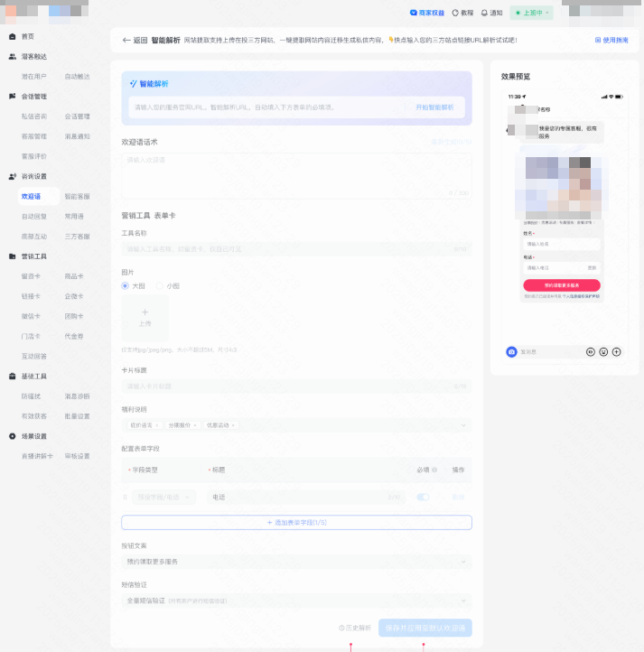Click the 返回 back arrow
Image resolution: width=644 pixels, height=652 pixels.
(x=126, y=41)
